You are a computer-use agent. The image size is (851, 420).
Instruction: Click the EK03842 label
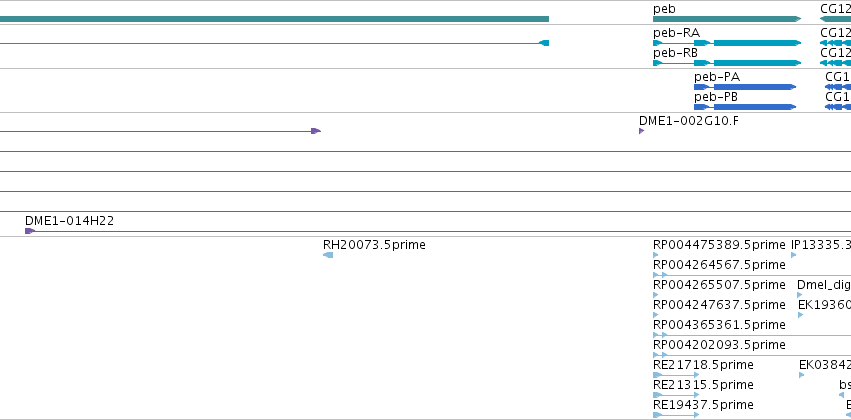point(825,365)
